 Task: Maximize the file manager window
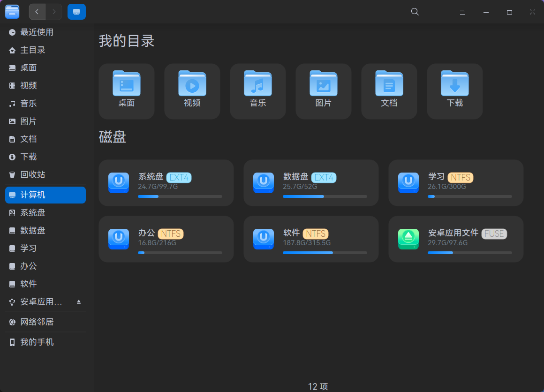pyautogui.click(x=509, y=12)
